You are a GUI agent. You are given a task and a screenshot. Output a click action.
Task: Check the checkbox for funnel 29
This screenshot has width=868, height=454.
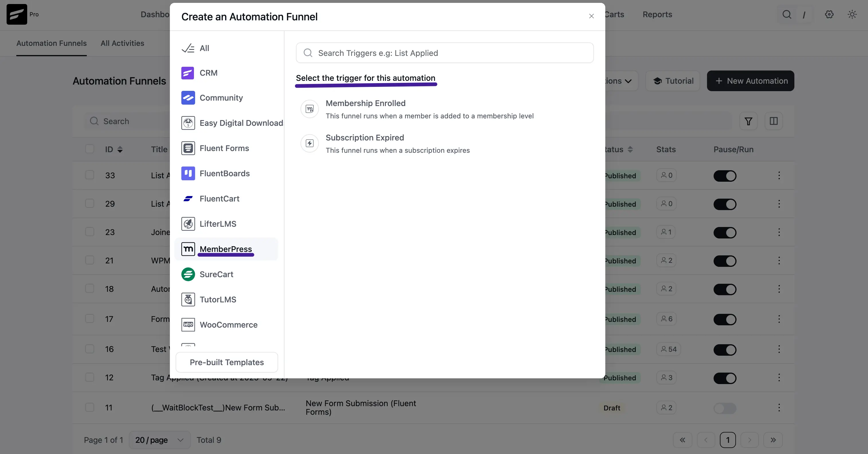90,203
